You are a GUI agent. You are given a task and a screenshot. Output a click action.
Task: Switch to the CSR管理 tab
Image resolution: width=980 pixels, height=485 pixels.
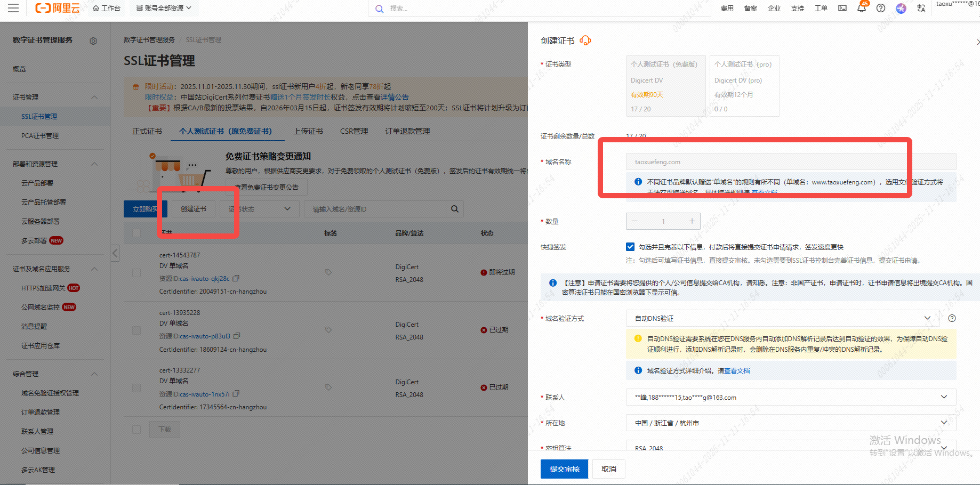pyautogui.click(x=354, y=131)
